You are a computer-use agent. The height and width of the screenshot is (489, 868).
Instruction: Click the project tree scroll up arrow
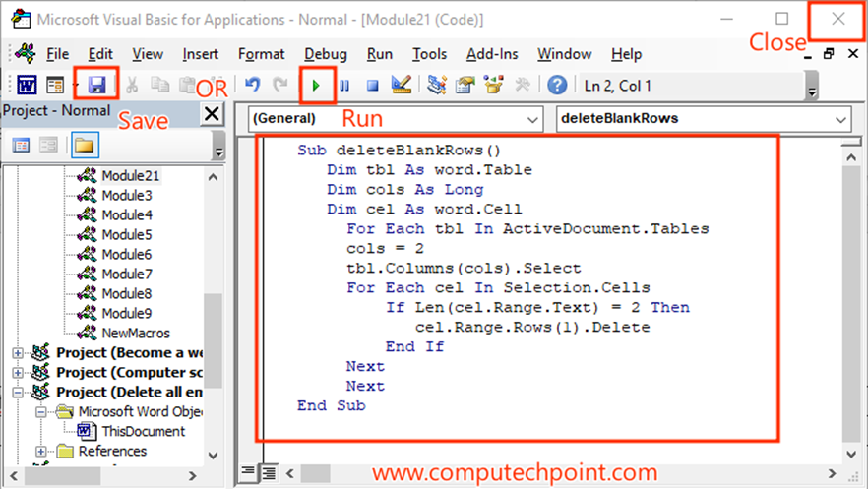click(x=214, y=177)
